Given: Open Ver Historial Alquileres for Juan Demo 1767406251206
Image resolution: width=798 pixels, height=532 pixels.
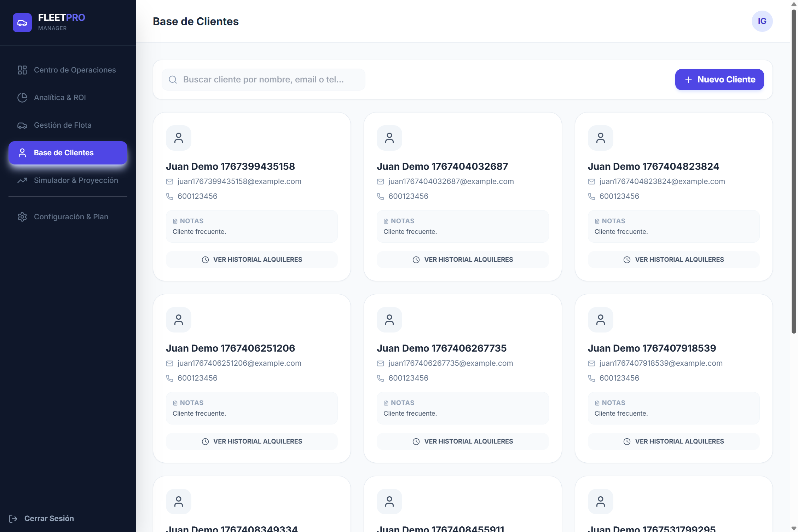Looking at the screenshot, I should coord(251,441).
